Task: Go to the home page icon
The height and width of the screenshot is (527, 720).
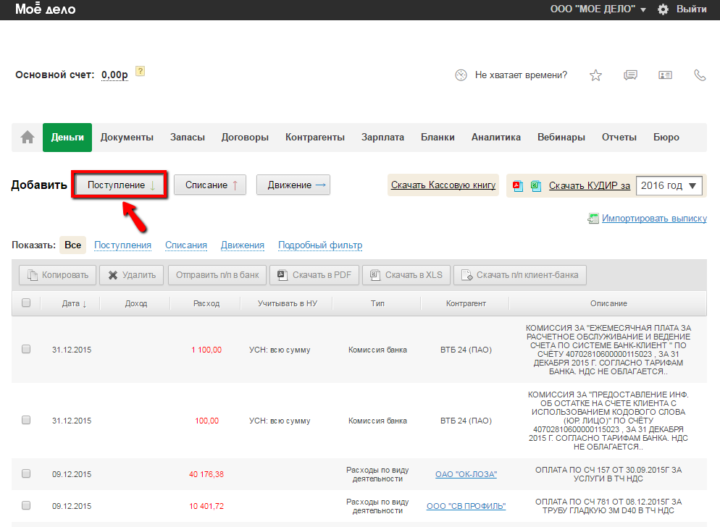Action: (x=28, y=137)
